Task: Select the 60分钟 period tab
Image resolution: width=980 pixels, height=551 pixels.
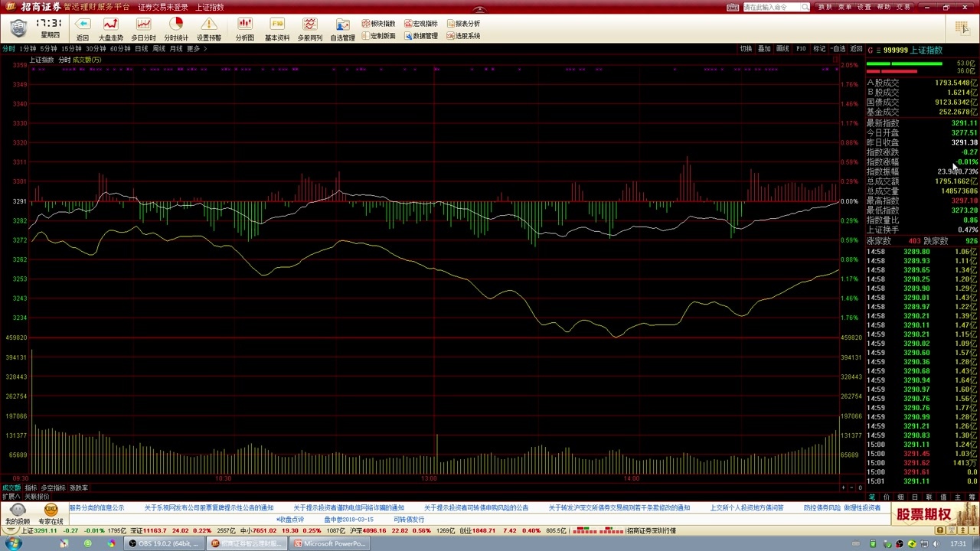Action: tap(120, 49)
